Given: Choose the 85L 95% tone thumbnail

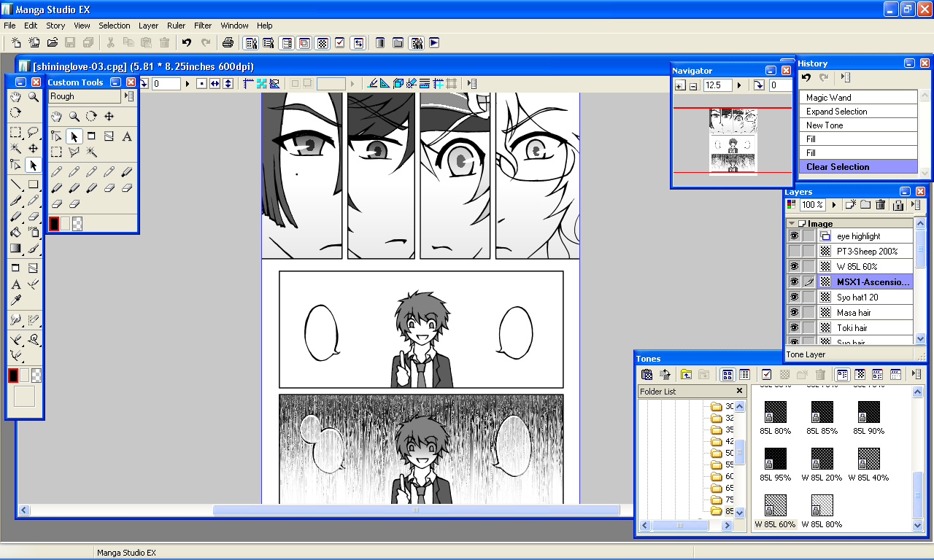Looking at the screenshot, I should pos(776,459).
